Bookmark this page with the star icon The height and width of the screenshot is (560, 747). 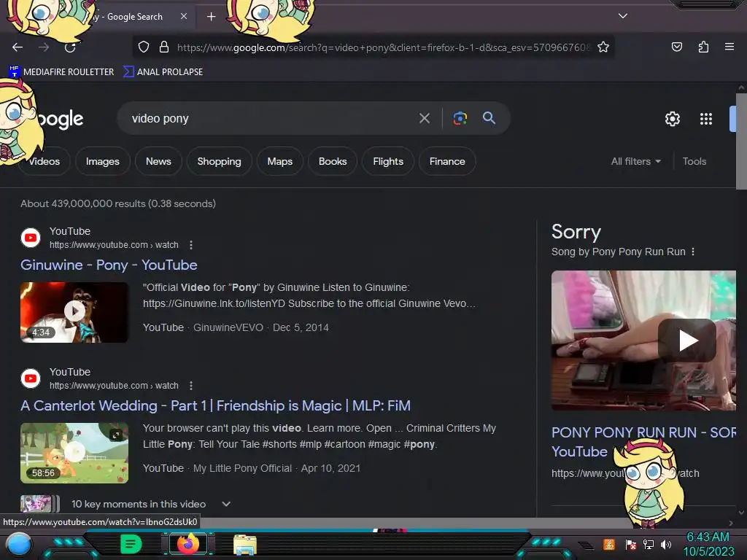[603, 47]
